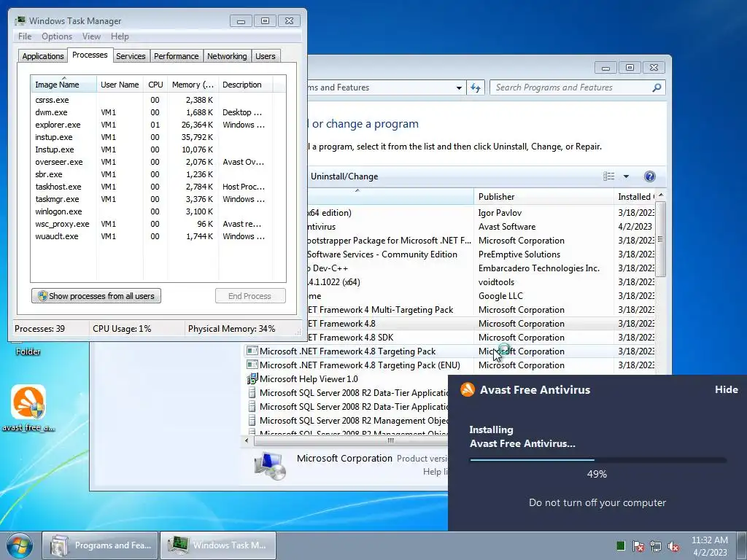Click SQL Server 2008 R2 Management Objects icon

(x=252, y=421)
